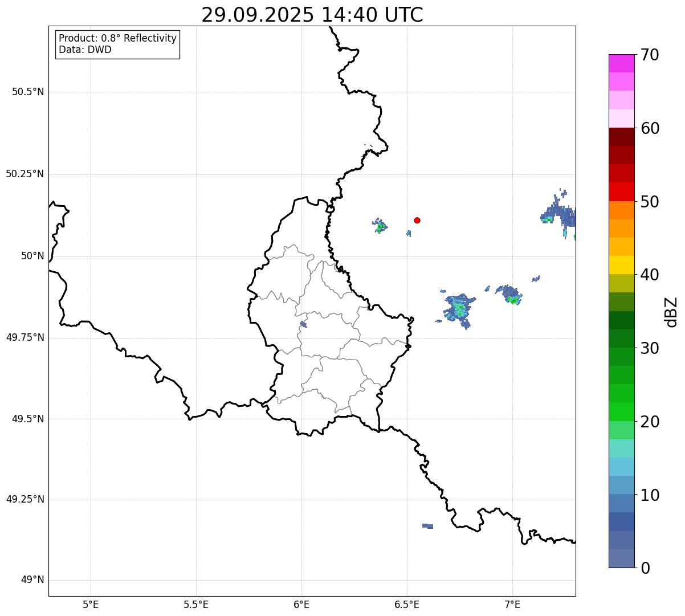Click the 6°E longitude label
The image size is (685, 616).
pyautogui.click(x=301, y=604)
